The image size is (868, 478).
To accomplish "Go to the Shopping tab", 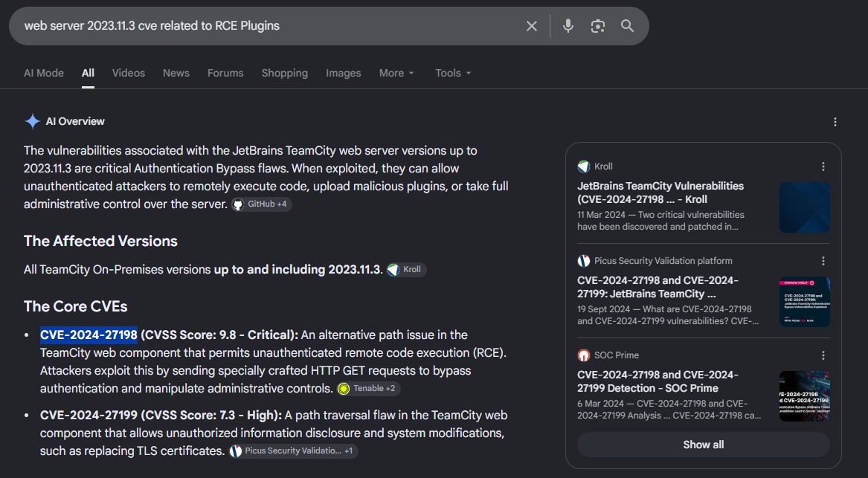I will tap(285, 73).
